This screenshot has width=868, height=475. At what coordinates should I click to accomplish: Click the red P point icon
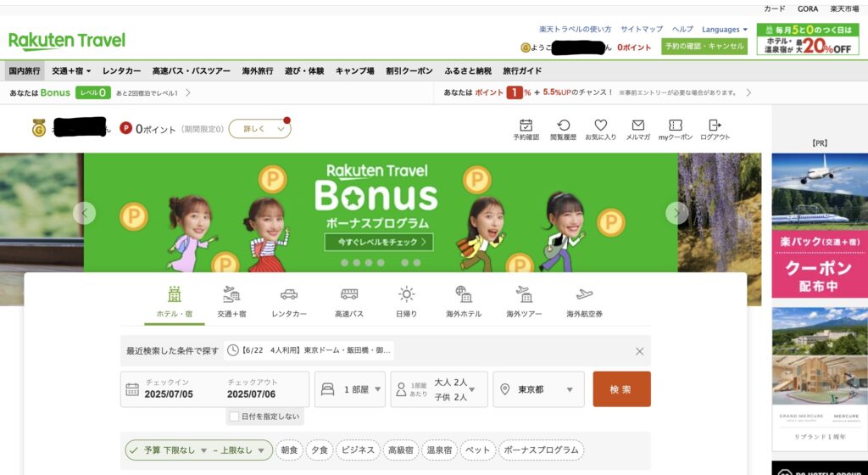point(126,128)
